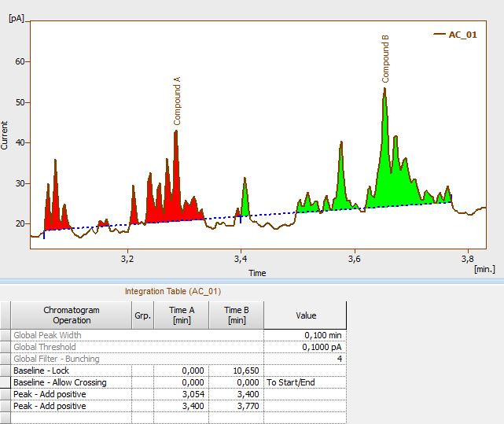The image size is (504, 424).
Task: Click the Time A 3,054 cell
Action: [x=182, y=394]
